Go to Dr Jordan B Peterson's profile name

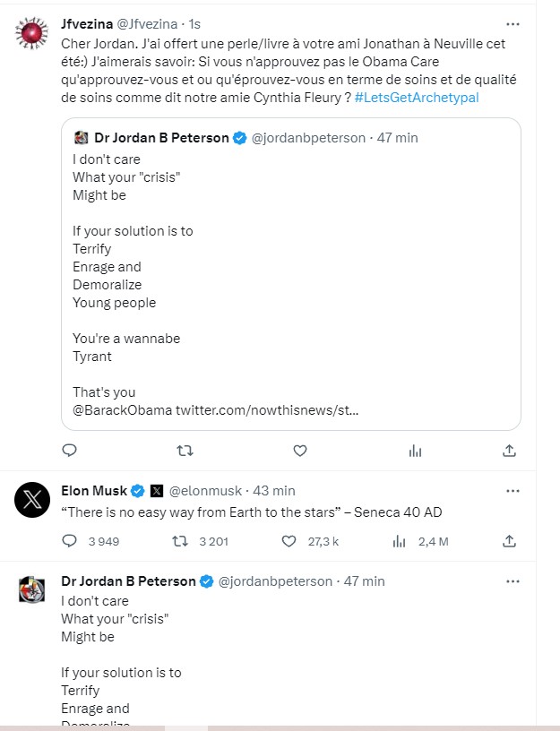pyautogui.click(x=128, y=581)
